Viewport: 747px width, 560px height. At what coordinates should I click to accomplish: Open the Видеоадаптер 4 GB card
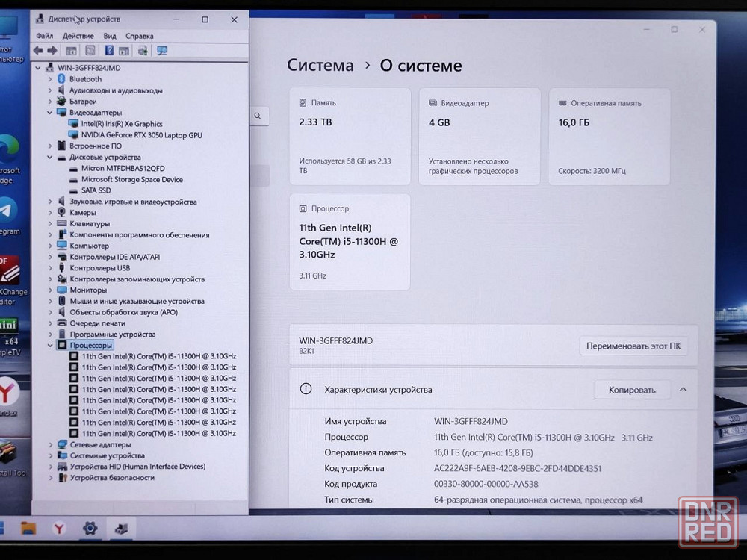480,136
